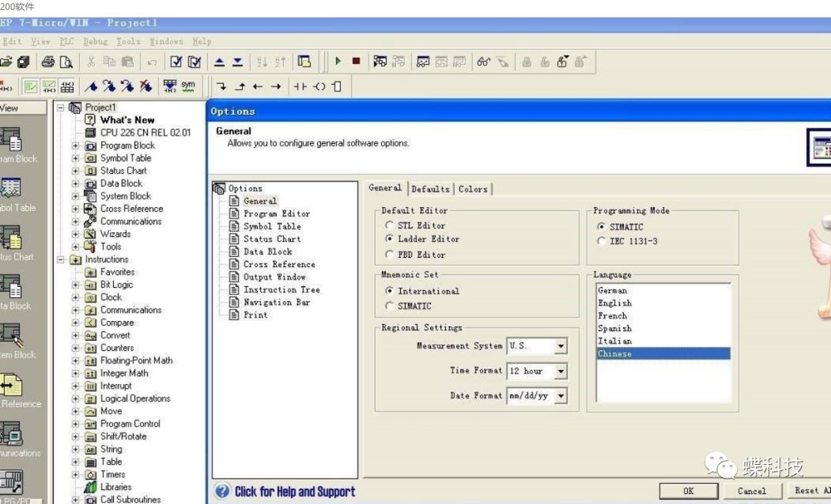Click the Print Preview toolbar icon
Viewport: 831px width, 504px height.
(x=65, y=62)
